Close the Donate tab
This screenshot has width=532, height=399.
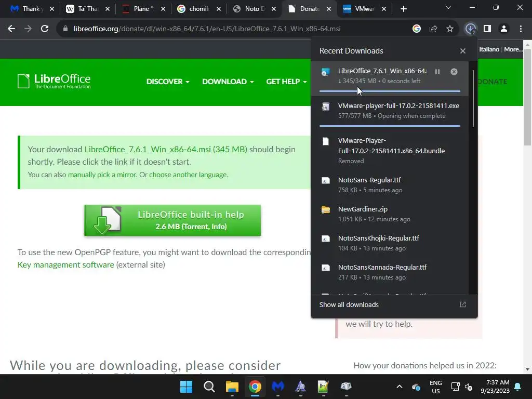329,9
